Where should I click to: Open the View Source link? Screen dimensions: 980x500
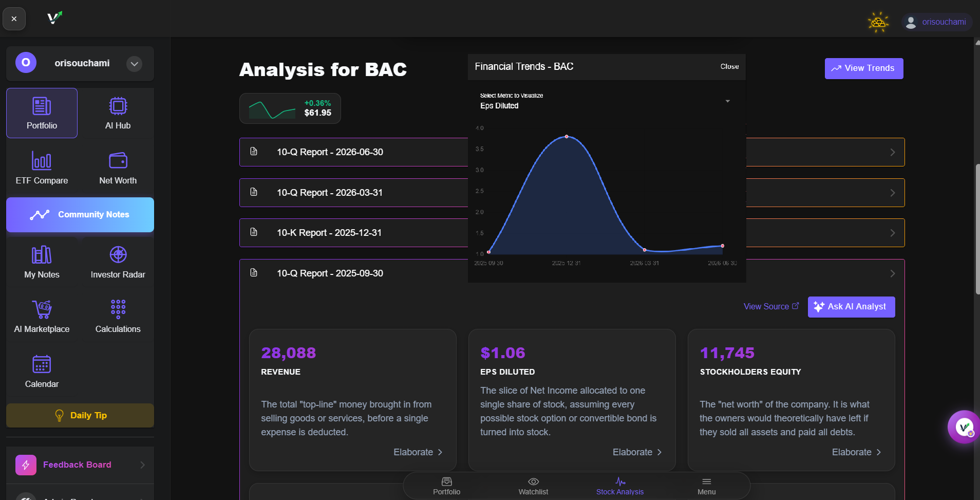coord(771,306)
